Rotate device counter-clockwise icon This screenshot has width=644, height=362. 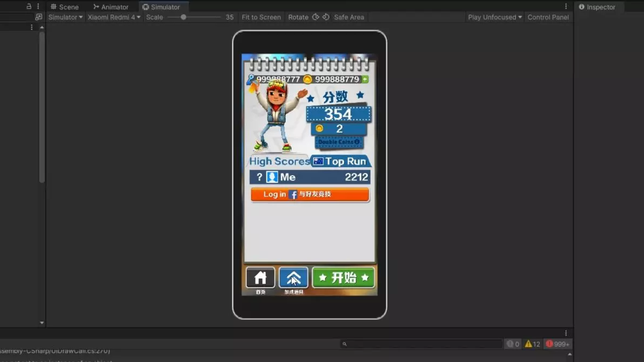[x=326, y=17]
